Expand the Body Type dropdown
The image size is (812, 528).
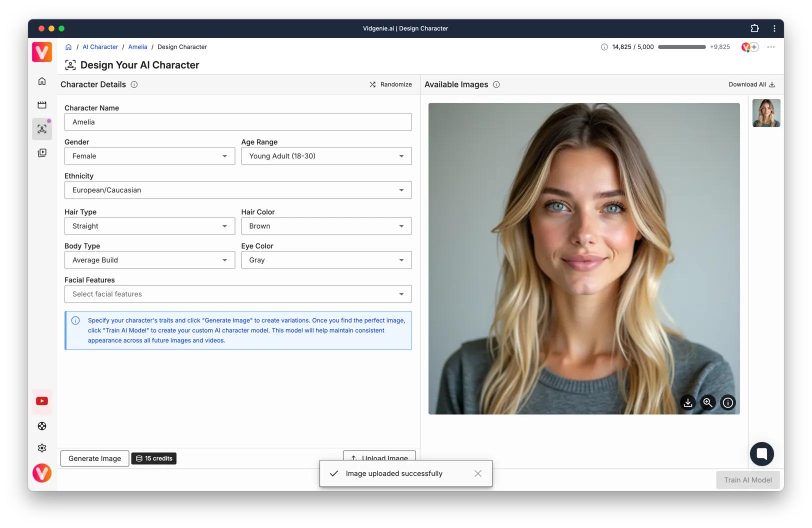point(149,260)
